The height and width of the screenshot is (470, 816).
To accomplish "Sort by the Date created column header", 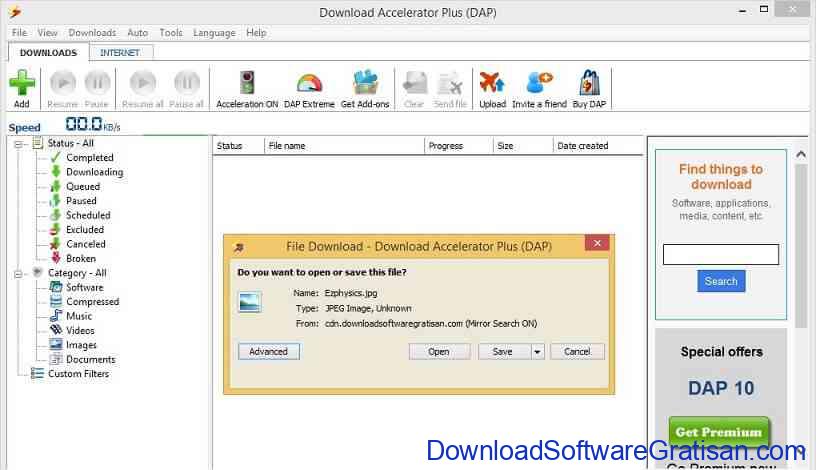I will coord(598,146).
